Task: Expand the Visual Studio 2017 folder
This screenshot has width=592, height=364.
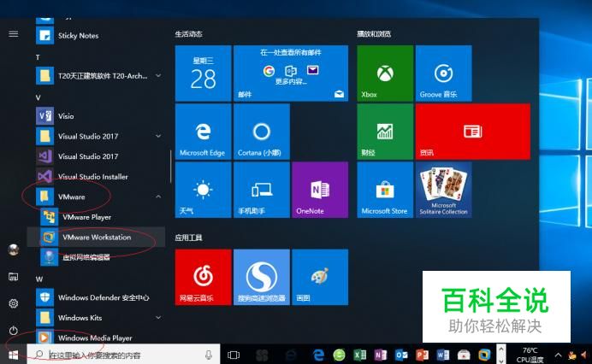Action: click(158, 136)
